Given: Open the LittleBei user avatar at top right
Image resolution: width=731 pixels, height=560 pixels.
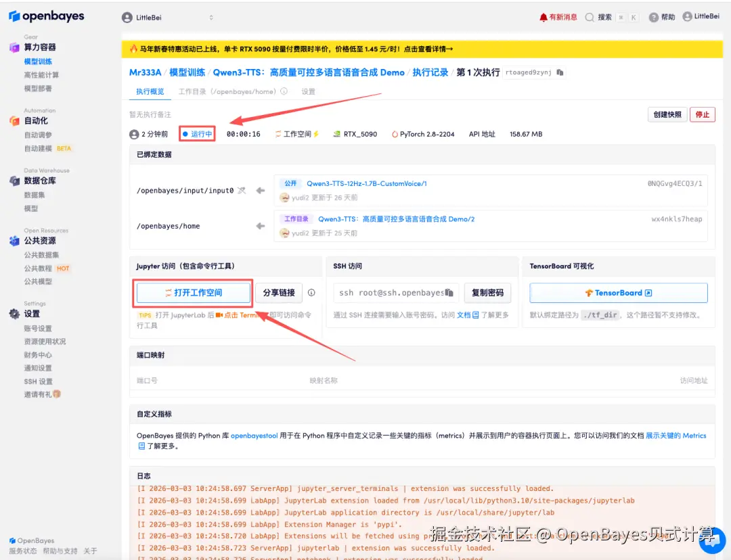Looking at the screenshot, I should [x=687, y=16].
